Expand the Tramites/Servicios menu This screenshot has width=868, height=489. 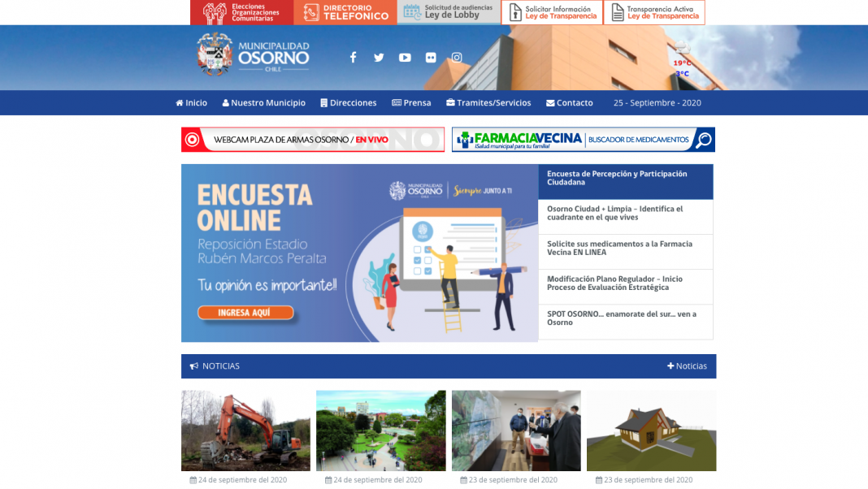pos(488,103)
